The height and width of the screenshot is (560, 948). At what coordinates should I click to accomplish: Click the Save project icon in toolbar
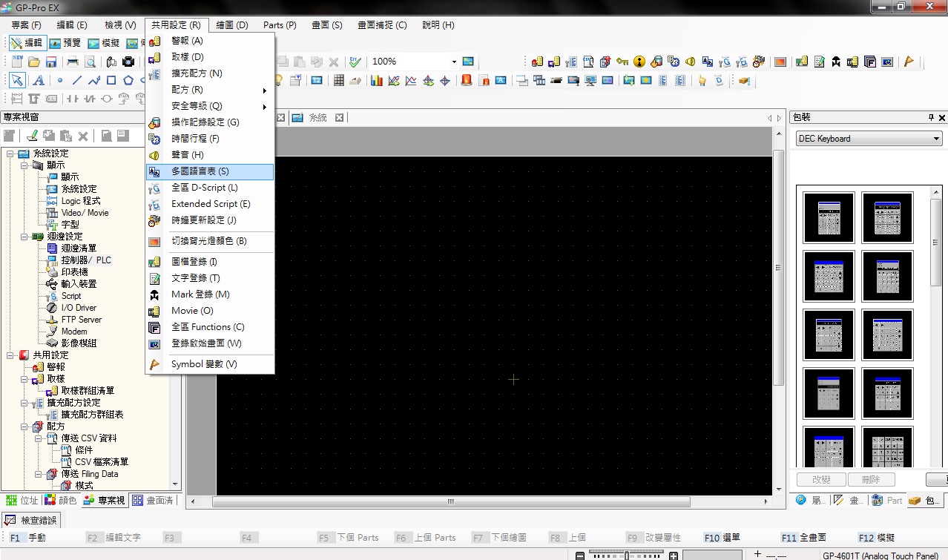[x=51, y=62]
